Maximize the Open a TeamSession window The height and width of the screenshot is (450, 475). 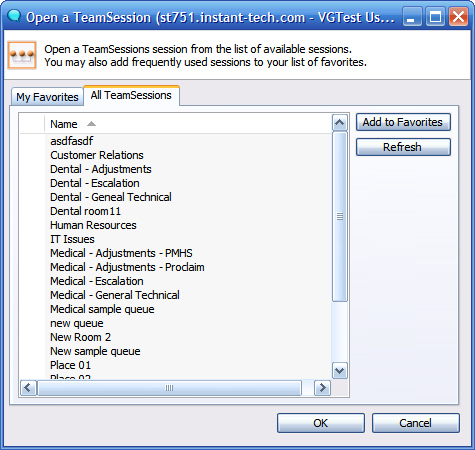(x=435, y=17)
